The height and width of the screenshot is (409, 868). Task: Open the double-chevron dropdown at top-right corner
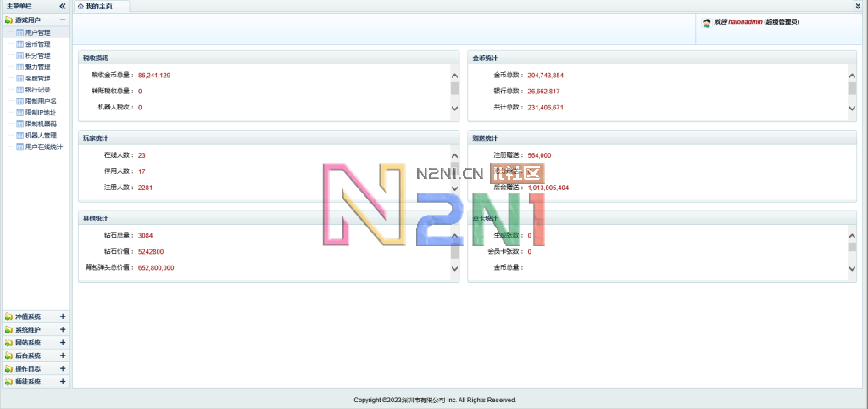(x=858, y=6)
